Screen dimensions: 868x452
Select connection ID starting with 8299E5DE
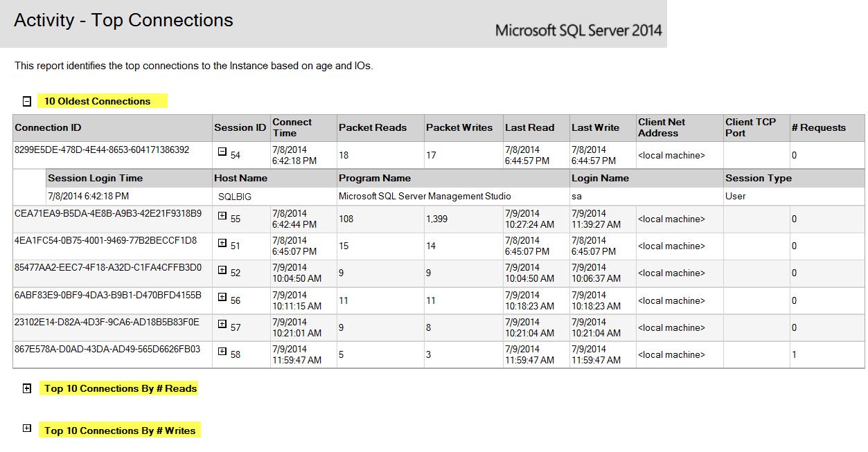click(x=102, y=150)
